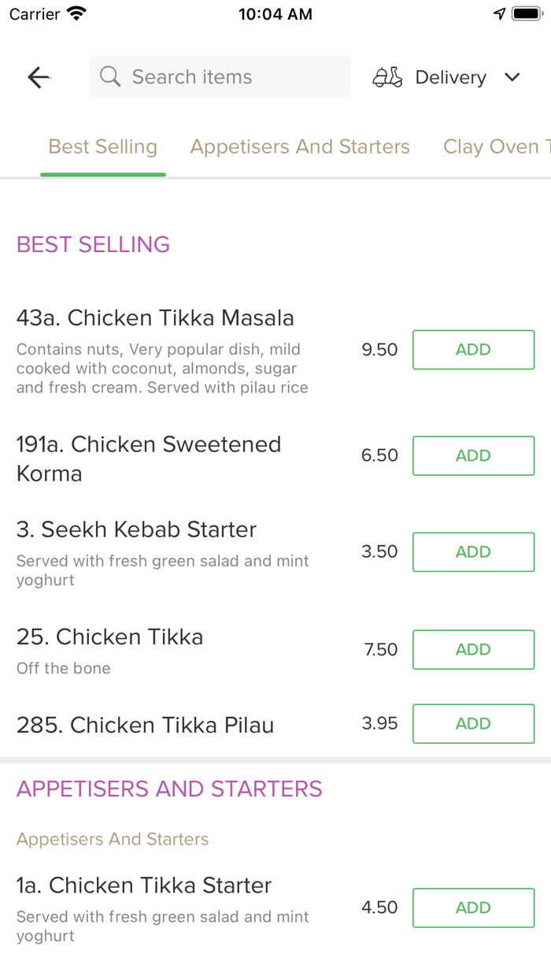Click the location arrow icon
Screen dimensions: 551x980
coord(499,13)
